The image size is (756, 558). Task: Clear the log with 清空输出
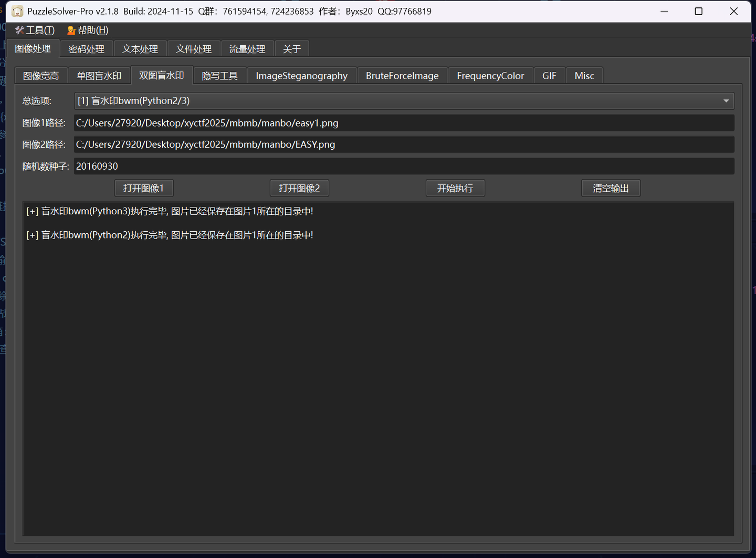point(611,188)
